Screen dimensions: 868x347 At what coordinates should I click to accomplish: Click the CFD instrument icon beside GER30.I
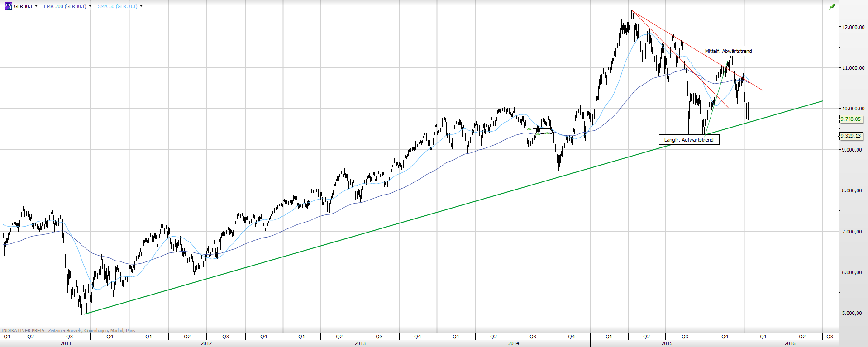coord(8,6)
